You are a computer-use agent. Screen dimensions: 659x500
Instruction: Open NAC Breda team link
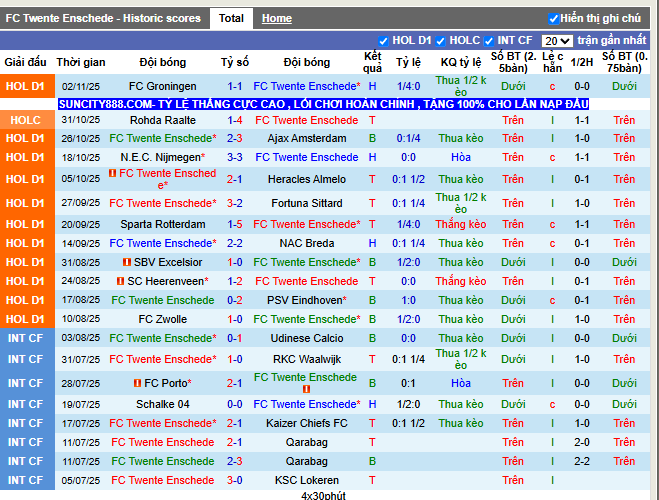307,243
